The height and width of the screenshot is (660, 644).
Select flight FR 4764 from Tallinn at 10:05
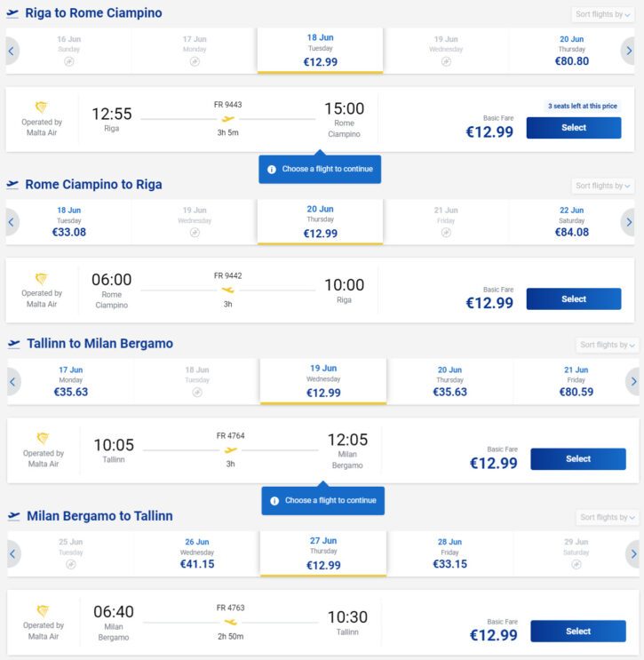(578, 458)
